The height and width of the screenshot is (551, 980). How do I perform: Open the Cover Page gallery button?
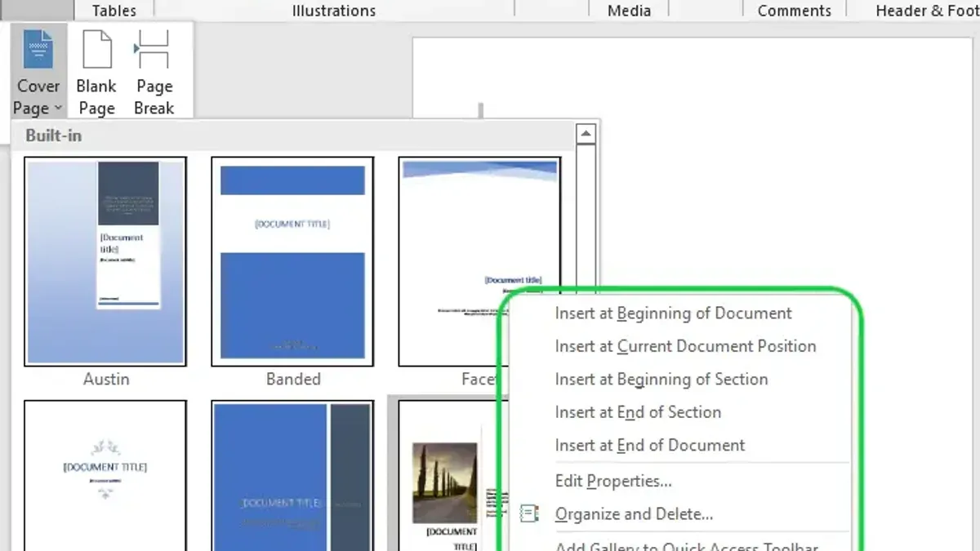tap(38, 71)
